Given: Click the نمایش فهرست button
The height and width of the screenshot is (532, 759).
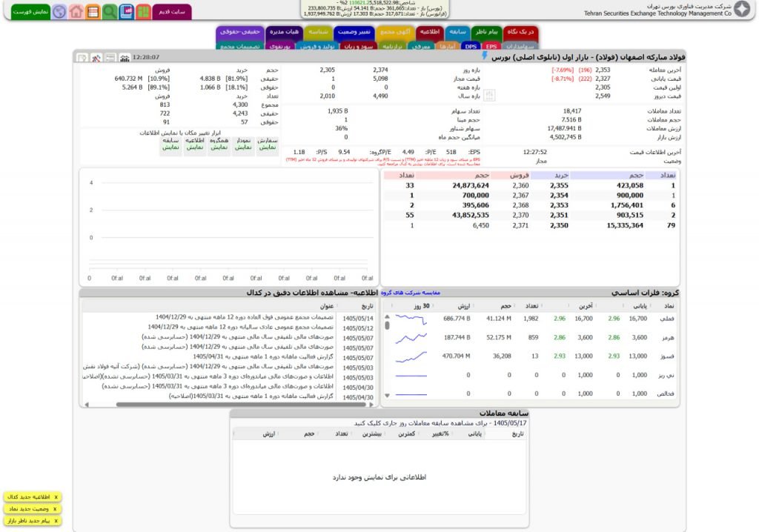Looking at the screenshot, I should click(x=30, y=12).
